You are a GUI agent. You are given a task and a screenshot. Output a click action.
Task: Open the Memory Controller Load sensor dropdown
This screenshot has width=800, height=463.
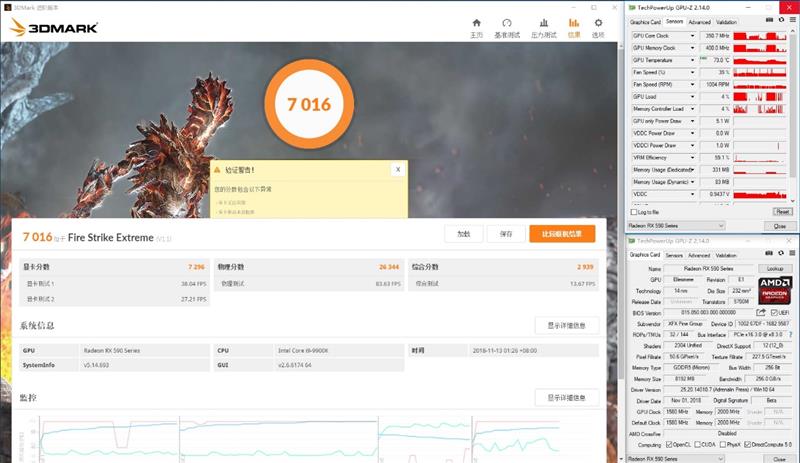(692, 109)
